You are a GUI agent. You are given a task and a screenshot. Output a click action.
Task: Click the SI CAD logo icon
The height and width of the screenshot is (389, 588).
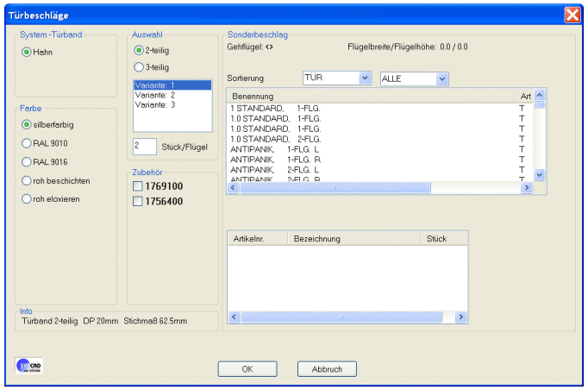click(x=29, y=365)
